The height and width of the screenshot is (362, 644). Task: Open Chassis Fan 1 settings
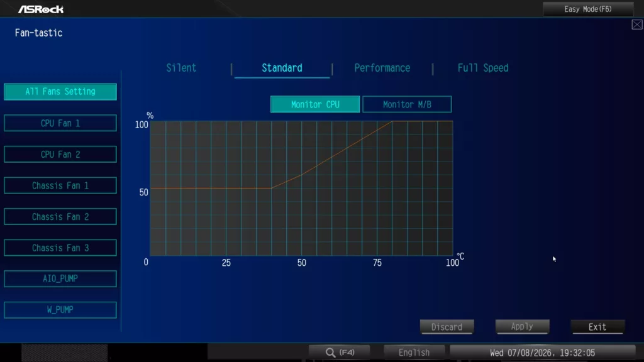click(60, 185)
